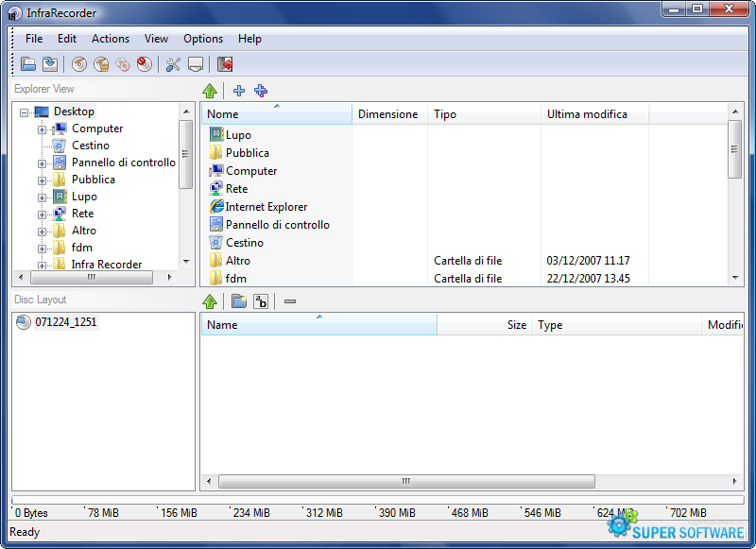
Task: Expand Lupo node in tree
Action: 42,197
